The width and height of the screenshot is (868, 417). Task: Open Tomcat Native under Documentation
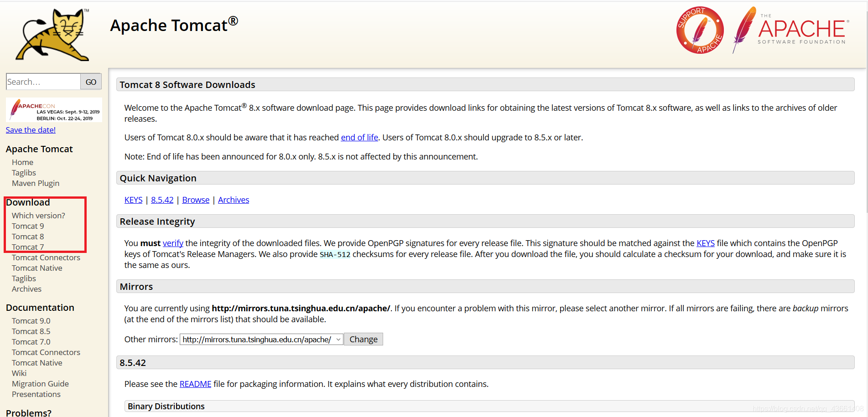tap(37, 363)
